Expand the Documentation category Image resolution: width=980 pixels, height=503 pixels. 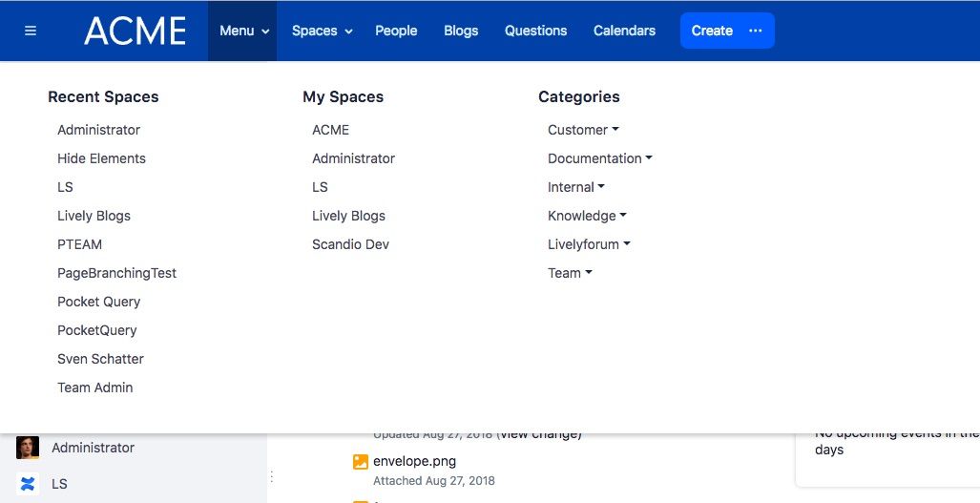(x=600, y=158)
